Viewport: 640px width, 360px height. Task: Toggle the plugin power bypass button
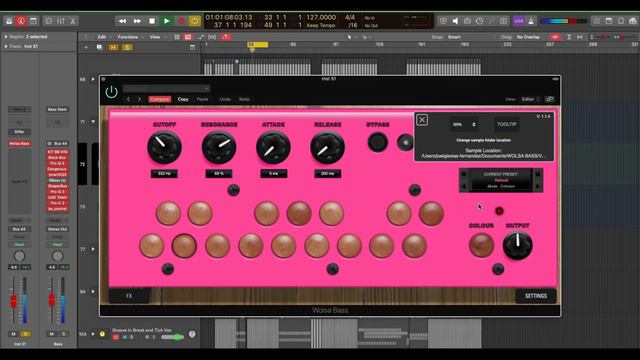(111, 92)
